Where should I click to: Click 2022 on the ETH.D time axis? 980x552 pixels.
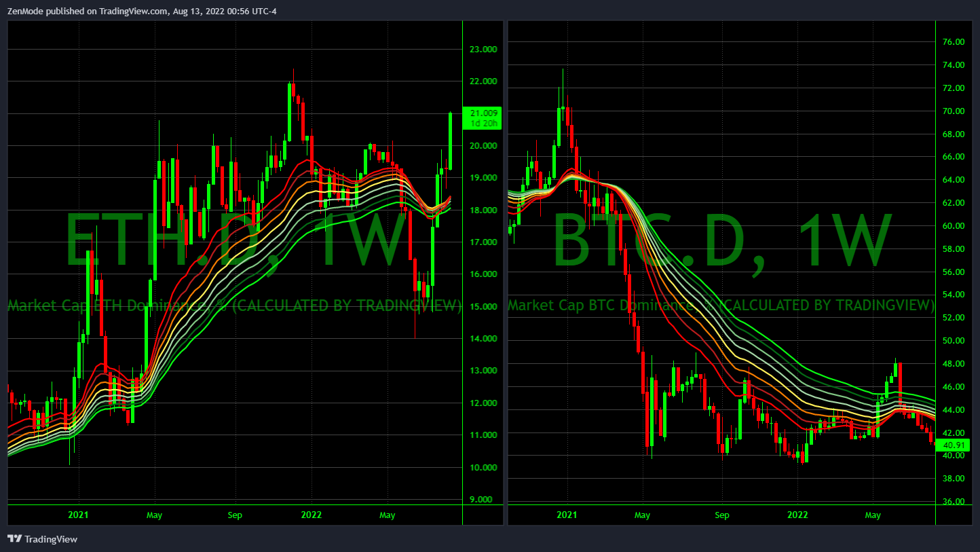pyautogui.click(x=312, y=515)
